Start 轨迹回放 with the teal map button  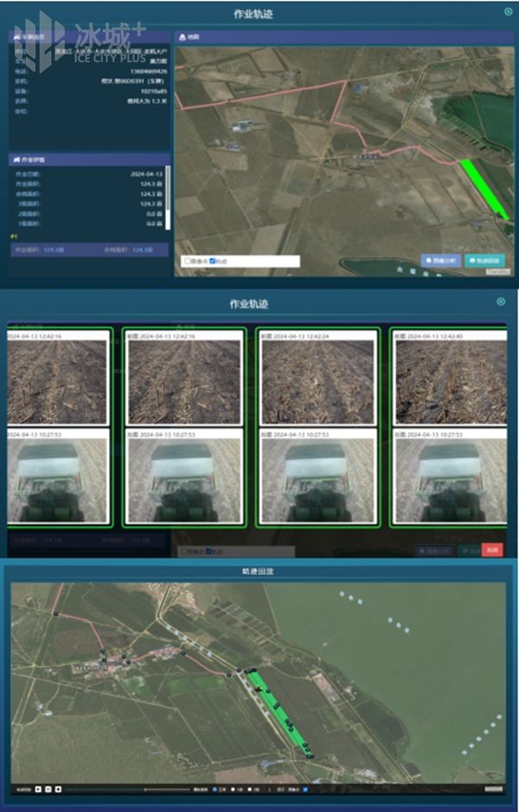485,261
